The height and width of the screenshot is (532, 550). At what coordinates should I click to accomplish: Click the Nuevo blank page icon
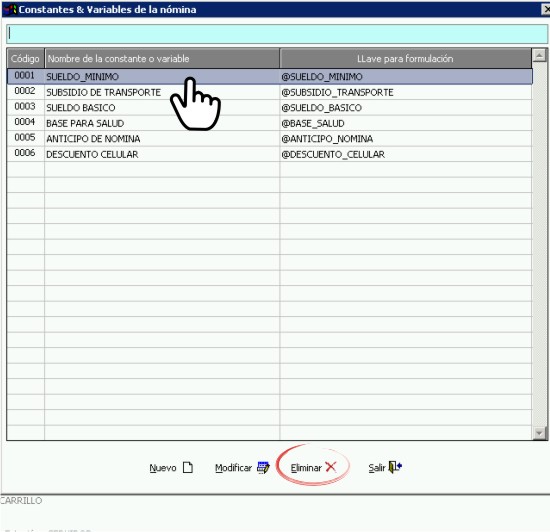[x=188, y=467]
